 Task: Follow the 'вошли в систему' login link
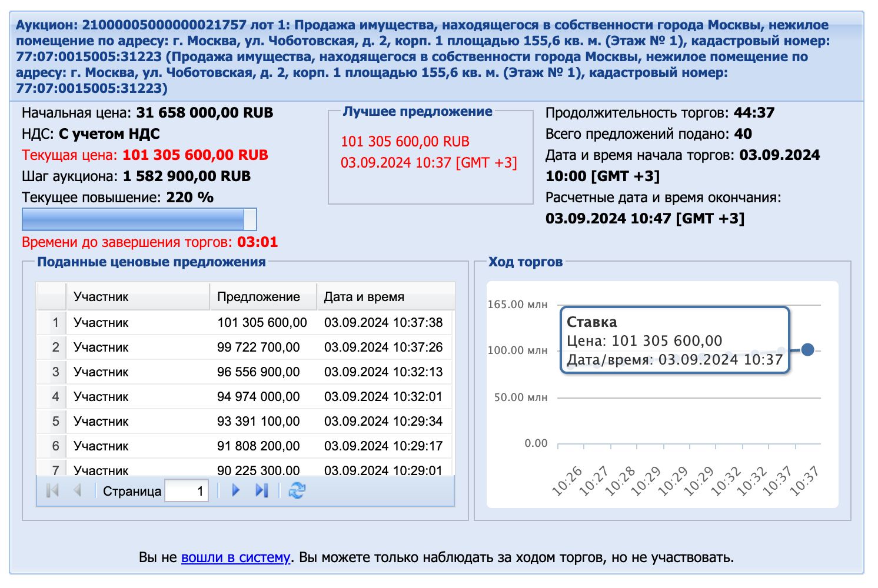pos(235,557)
